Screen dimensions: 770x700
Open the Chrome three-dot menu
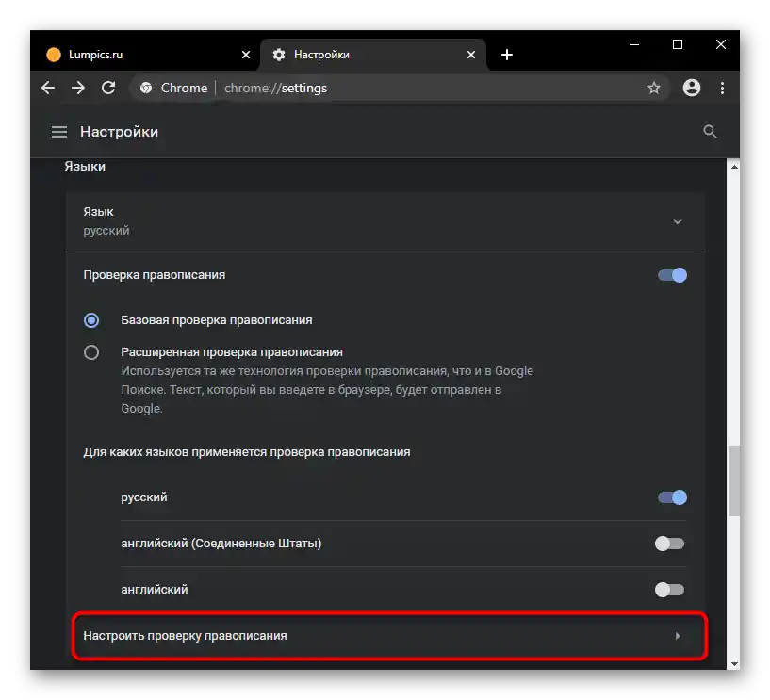point(722,88)
